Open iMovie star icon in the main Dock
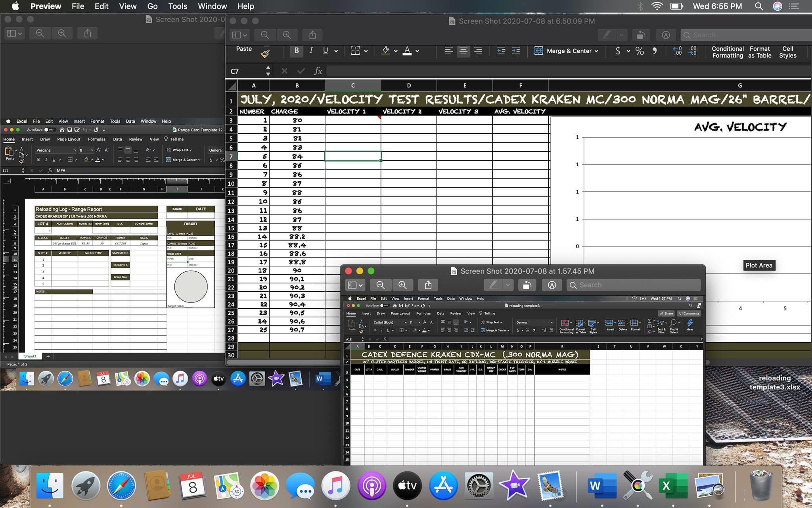 (x=515, y=485)
